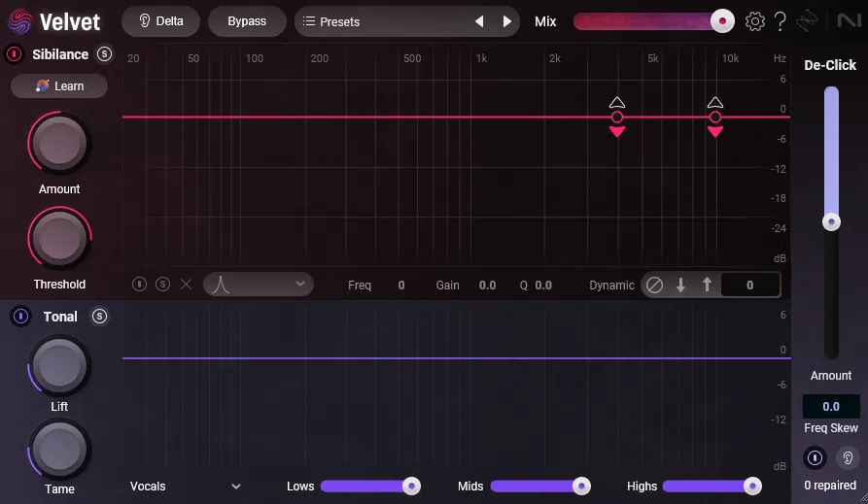
Task: Delete the selected band with X icon
Action: tap(186, 285)
